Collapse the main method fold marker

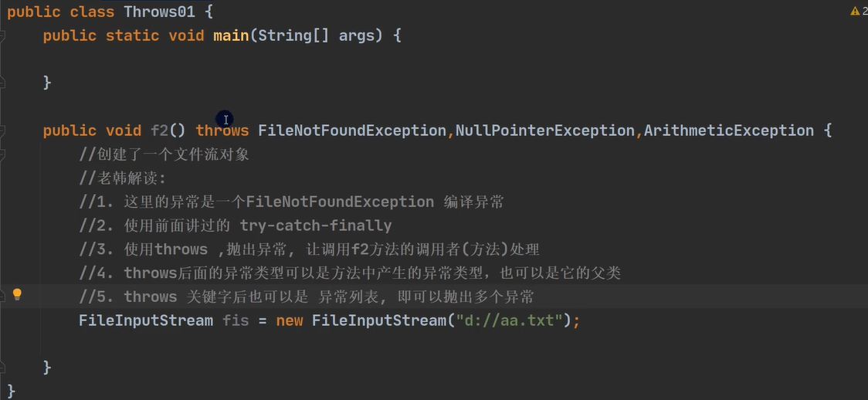(x=3, y=36)
